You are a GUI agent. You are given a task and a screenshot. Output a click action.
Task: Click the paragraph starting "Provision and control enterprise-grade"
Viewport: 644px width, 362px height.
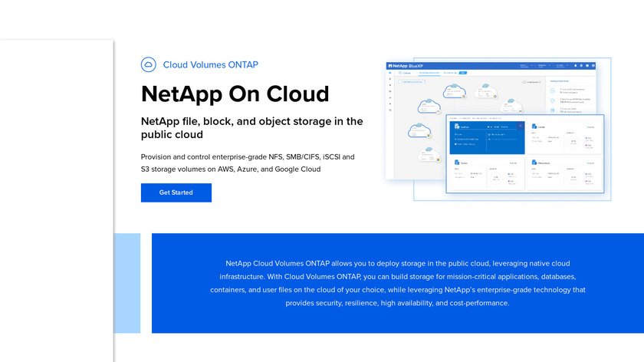248,163
